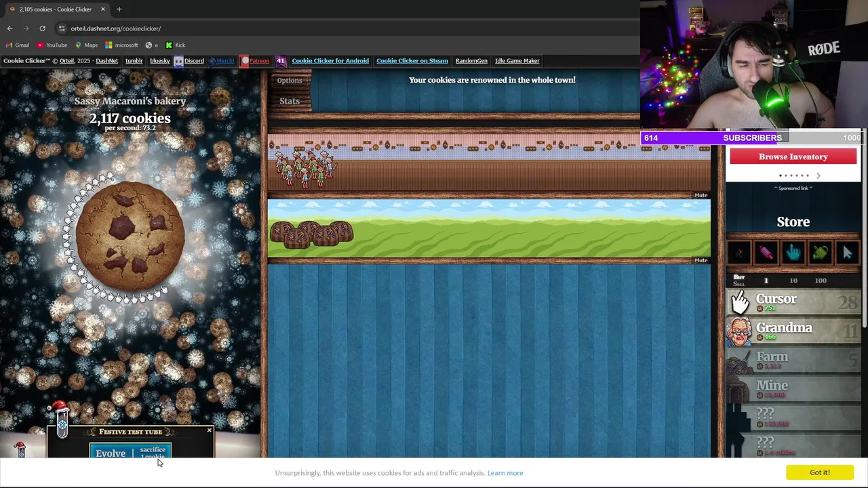The width and height of the screenshot is (868, 488).
Task: Close the Cookie Clicker tab
Action: coord(103,9)
